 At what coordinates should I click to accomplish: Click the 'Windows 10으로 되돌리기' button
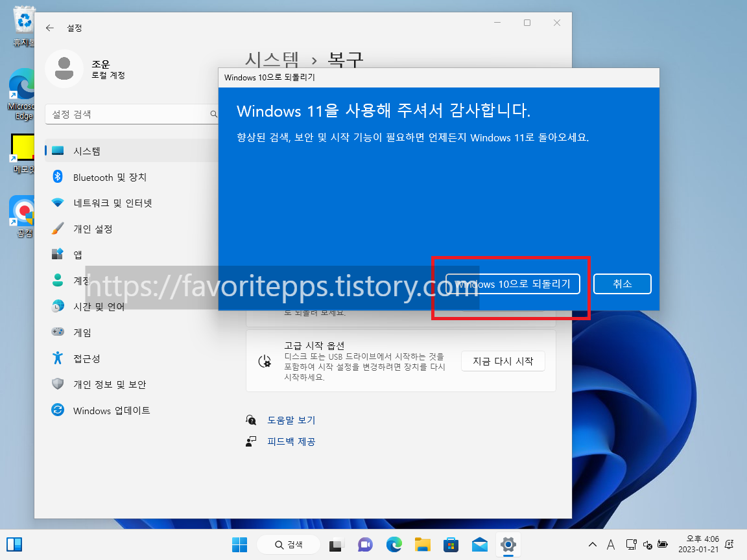(513, 284)
